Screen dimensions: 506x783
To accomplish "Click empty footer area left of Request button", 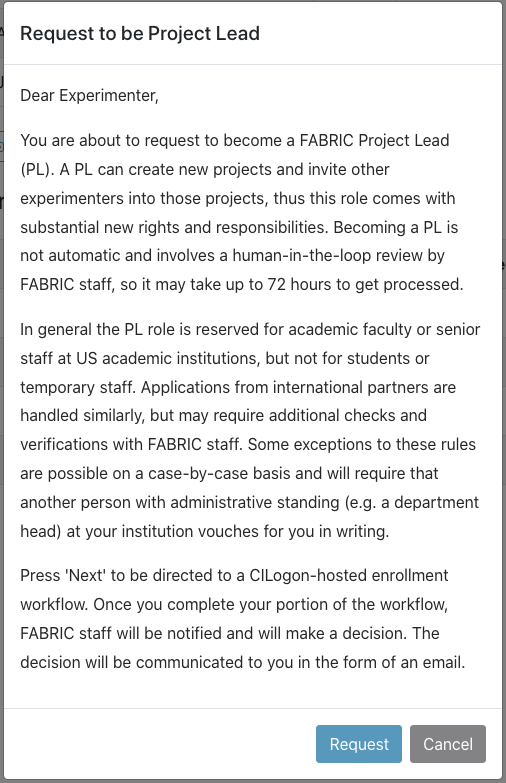I will point(160,744).
